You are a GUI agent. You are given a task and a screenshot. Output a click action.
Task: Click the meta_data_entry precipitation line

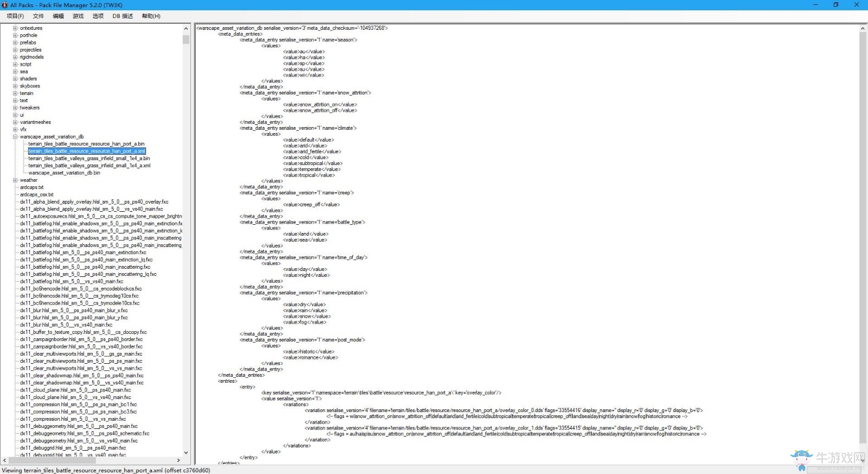click(x=304, y=293)
